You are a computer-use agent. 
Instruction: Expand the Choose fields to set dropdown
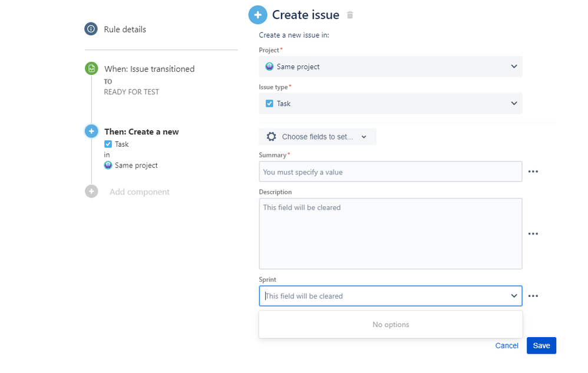(x=318, y=137)
